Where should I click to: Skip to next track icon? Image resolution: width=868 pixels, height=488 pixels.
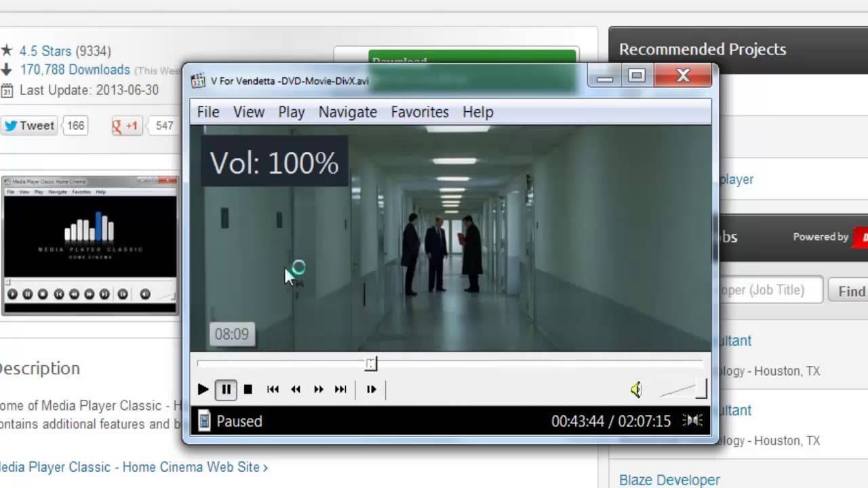341,389
